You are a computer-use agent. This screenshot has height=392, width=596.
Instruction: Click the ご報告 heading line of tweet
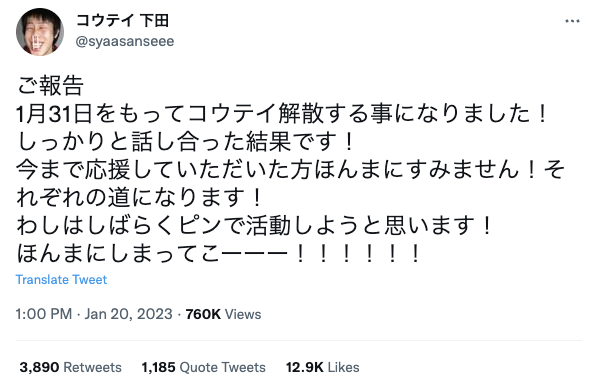50,86
